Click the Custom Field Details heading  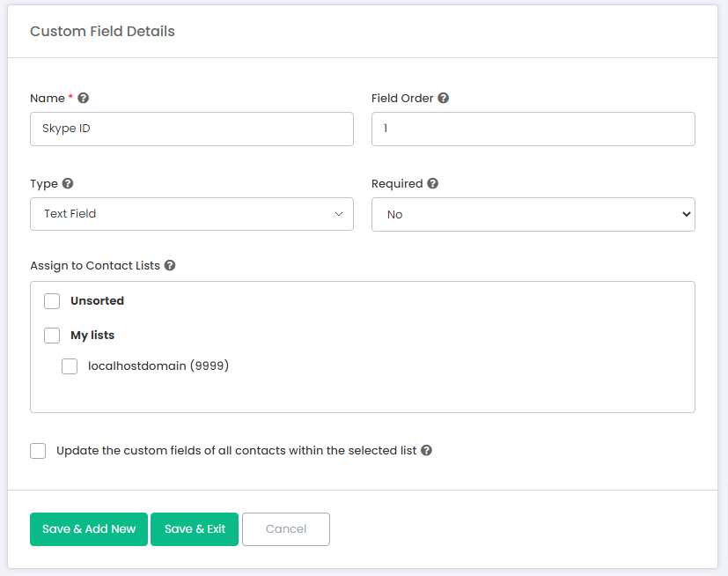pos(102,32)
